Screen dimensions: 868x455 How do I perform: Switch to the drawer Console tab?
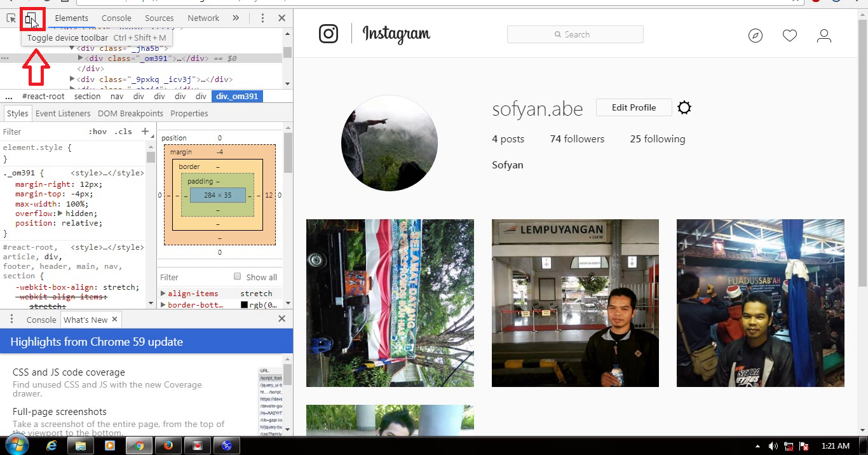coord(41,320)
